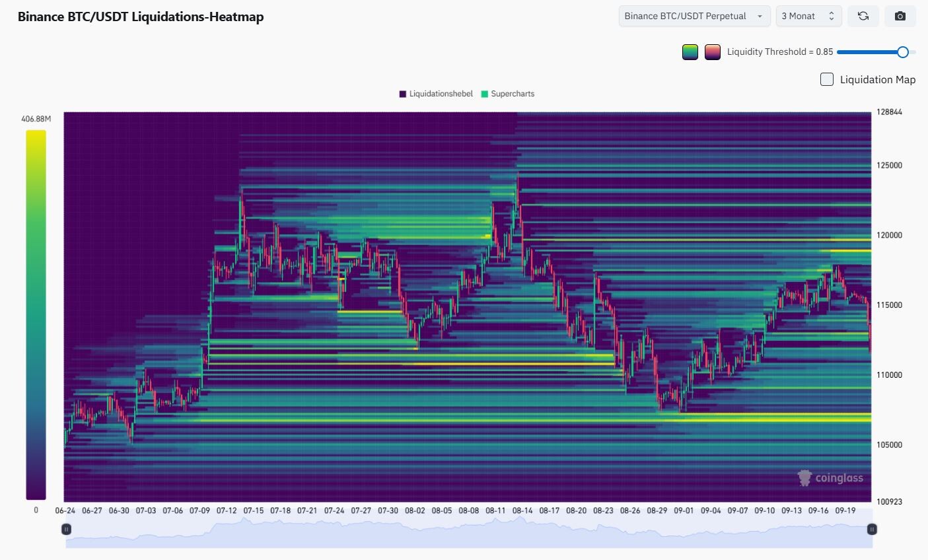The image size is (928, 560).
Task: Click the color scale gradient bar
Action: (36, 315)
